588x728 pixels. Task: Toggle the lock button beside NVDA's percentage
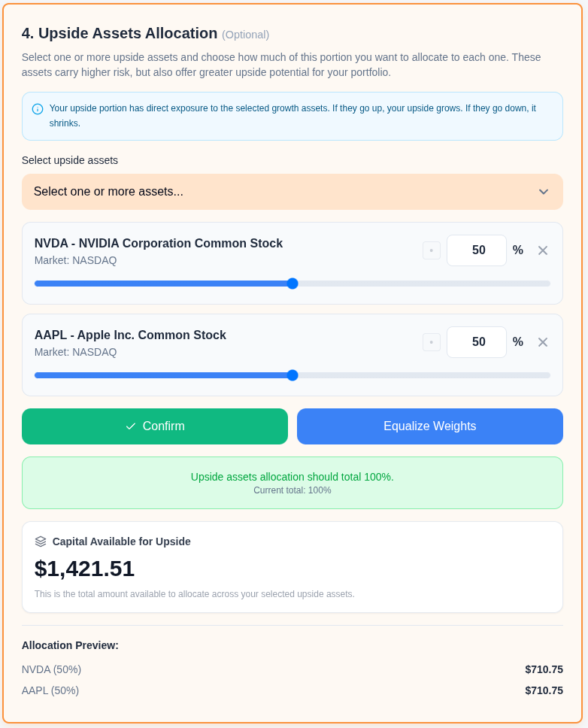tap(432, 250)
